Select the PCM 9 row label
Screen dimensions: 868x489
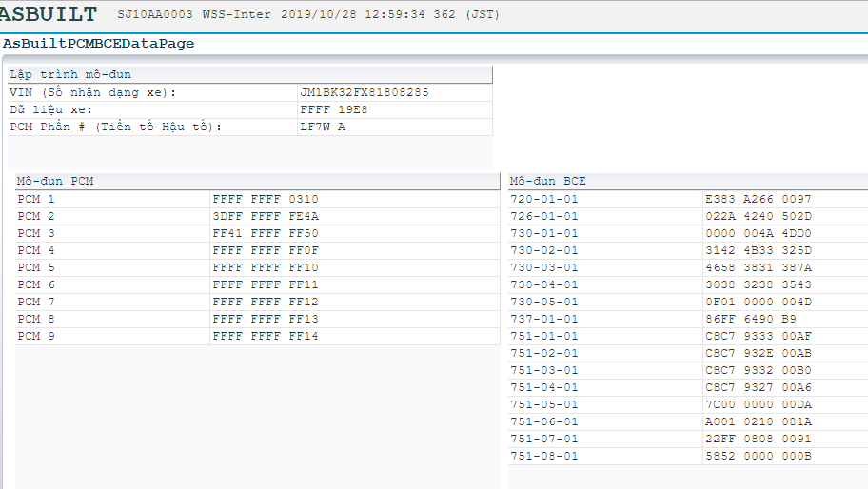pos(36,336)
